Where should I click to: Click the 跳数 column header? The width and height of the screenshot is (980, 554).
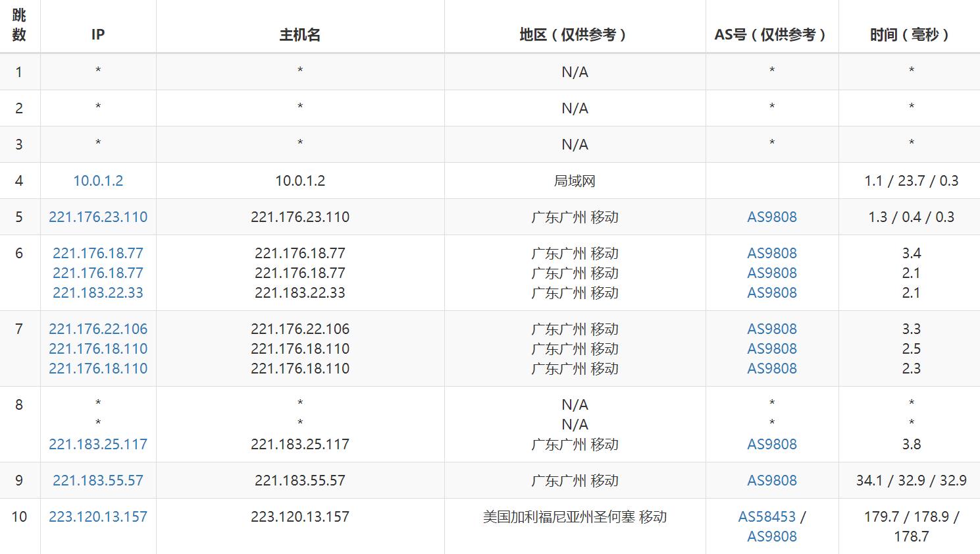point(19,25)
